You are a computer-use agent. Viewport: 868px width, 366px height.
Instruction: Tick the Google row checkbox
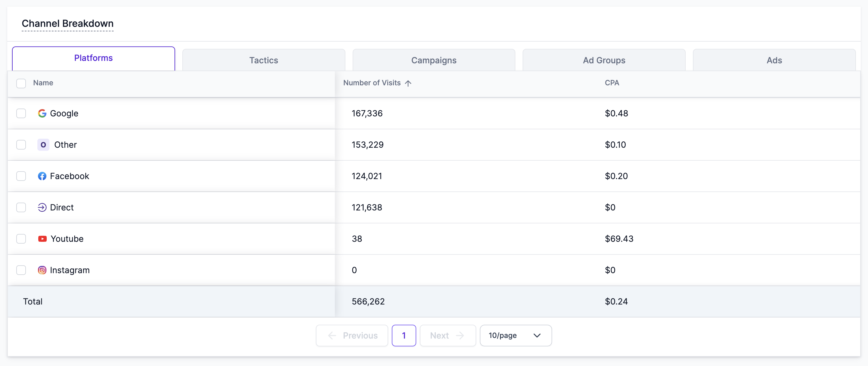point(21,113)
